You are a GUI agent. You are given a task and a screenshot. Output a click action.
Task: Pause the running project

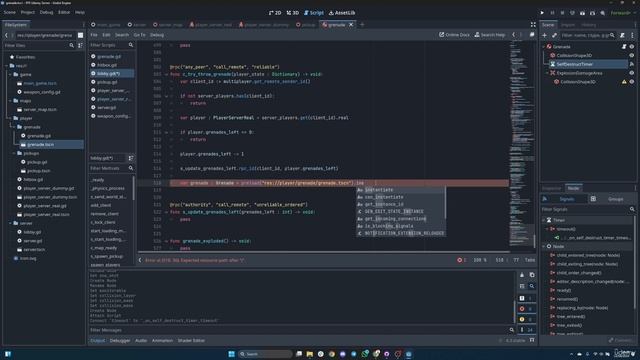coord(552,13)
